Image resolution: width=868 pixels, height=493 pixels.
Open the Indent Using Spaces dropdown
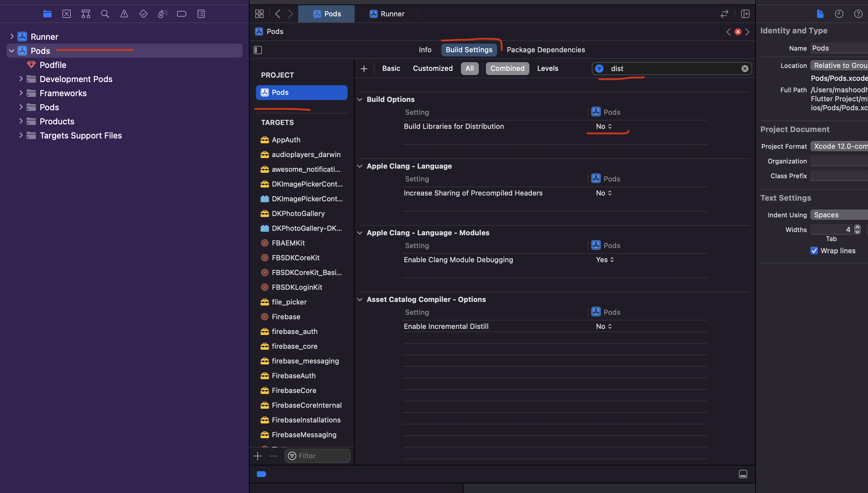[x=839, y=215]
